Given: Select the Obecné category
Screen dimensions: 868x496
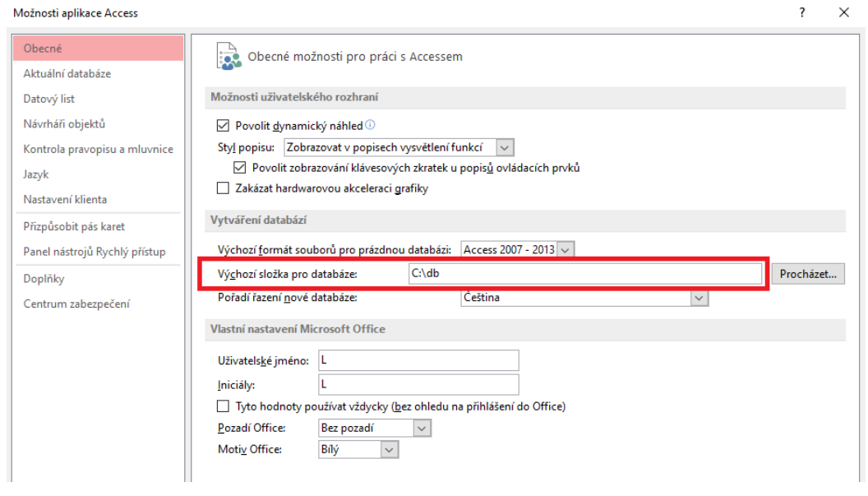Looking at the screenshot, I should 98,49.
